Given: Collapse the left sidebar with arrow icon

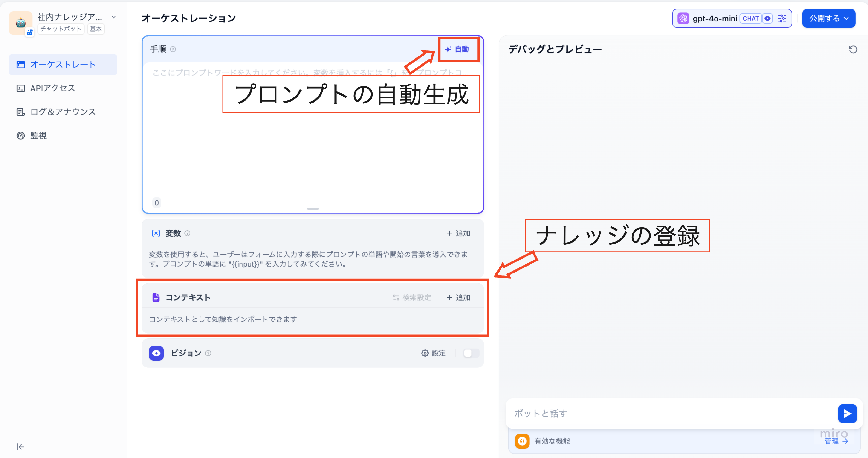Looking at the screenshot, I should 20,447.
